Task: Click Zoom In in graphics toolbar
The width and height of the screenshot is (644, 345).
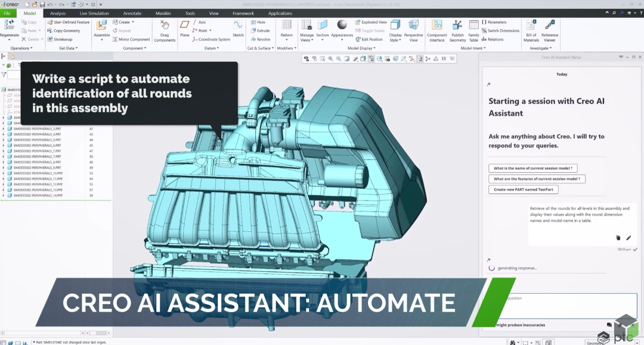Action: 330,58
